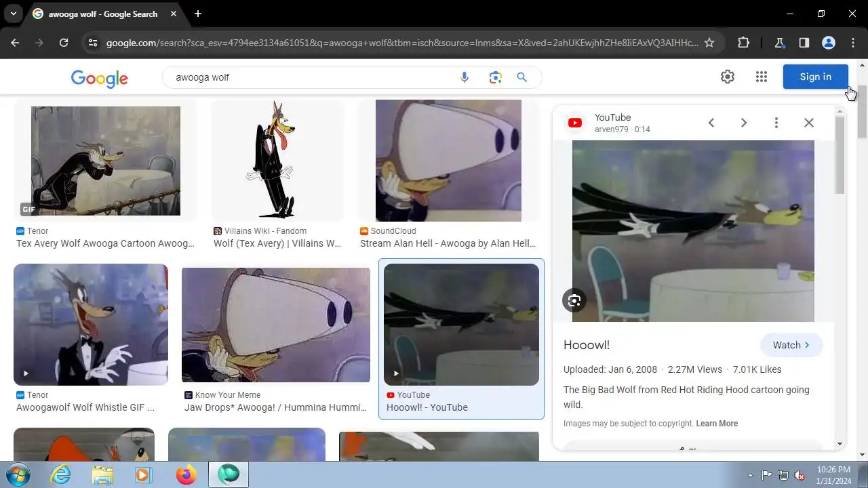The width and height of the screenshot is (868, 488).
Task: Click the Awoogawolf Wolf Whistle GIF caption
Action: 85,407
